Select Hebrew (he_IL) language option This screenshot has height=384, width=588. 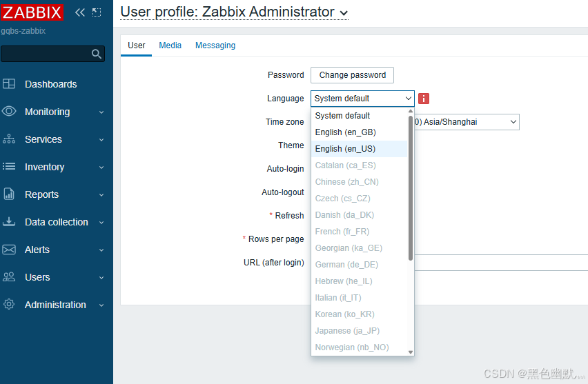pos(360,281)
